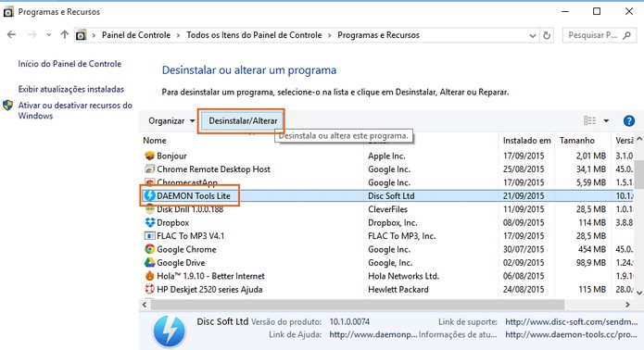Click Painel de Controle breadcrumb
This screenshot has height=350, width=644.
point(136,35)
